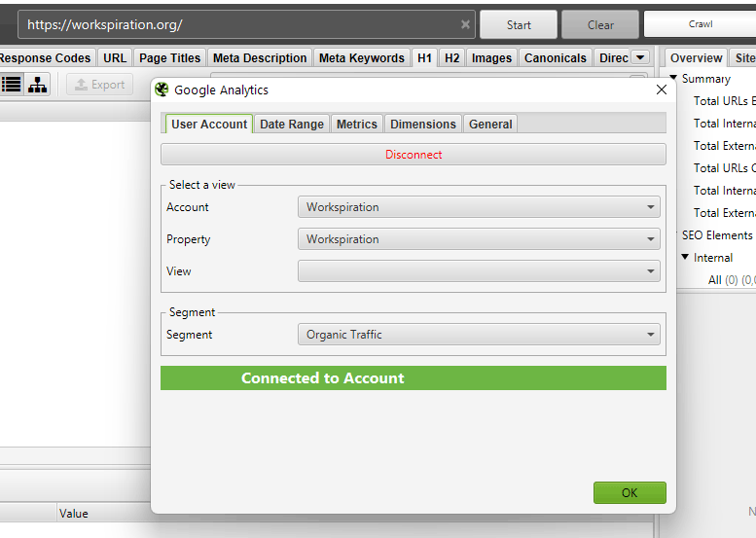Switch to the Directives tab
Image resolution: width=756 pixels, height=538 pixels.
click(x=613, y=57)
